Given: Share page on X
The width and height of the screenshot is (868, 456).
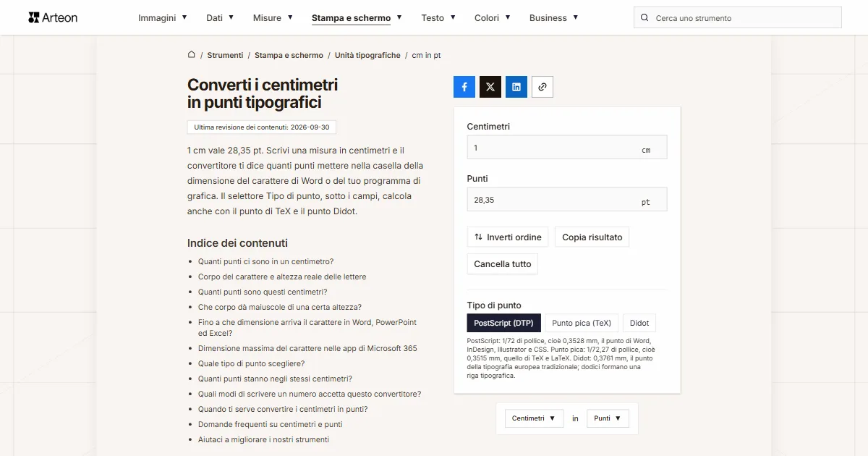Looking at the screenshot, I should point(490,87).
